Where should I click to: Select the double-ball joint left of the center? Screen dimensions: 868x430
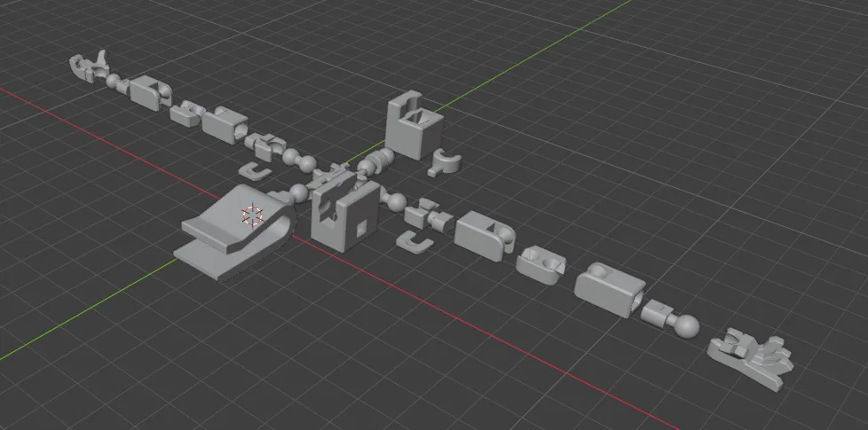tap(299, 160)
